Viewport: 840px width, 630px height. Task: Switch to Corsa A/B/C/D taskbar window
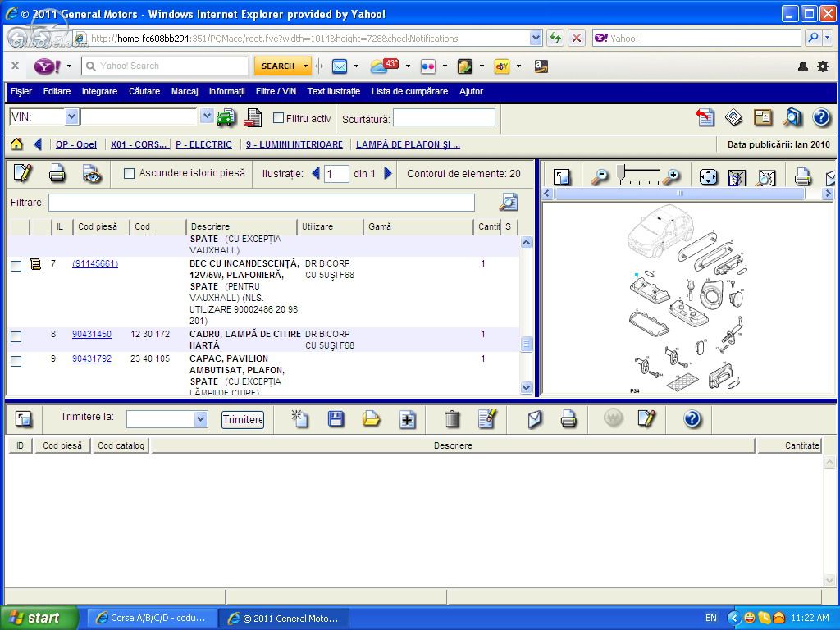(152, 619)
